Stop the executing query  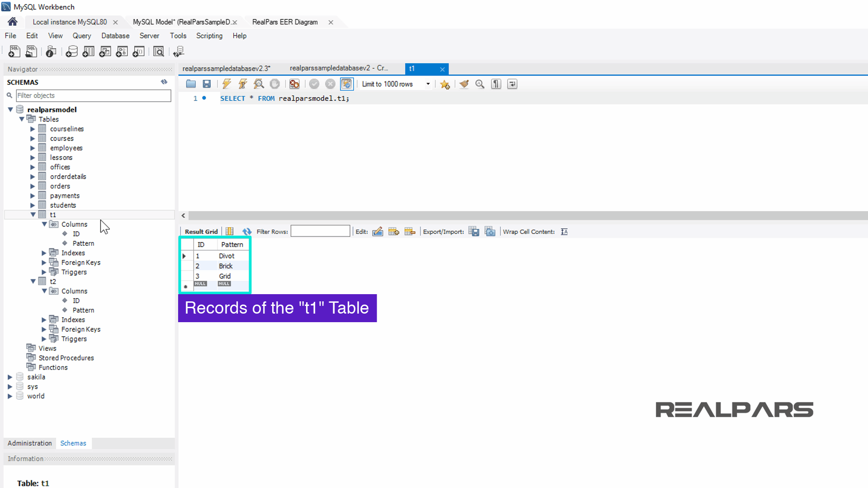[x=274, y=84]
